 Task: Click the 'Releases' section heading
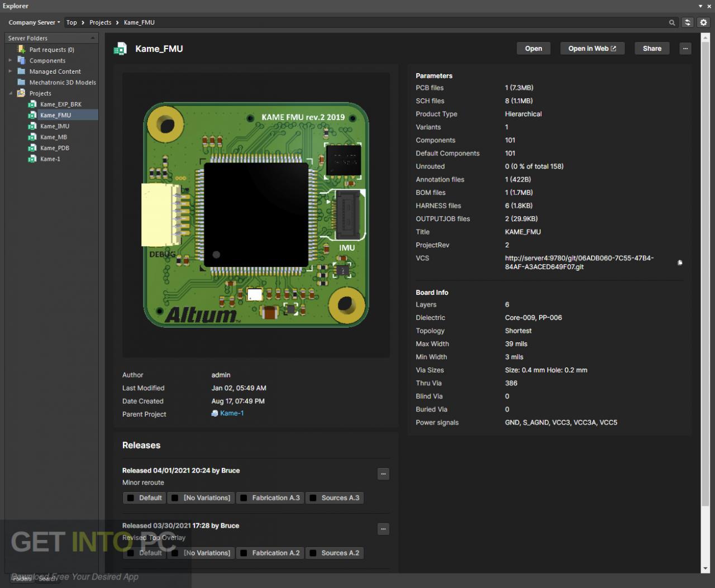(141, 445)
